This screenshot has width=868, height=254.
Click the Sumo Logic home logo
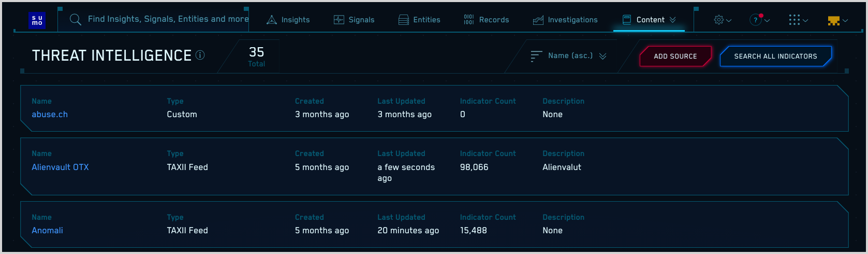tap(37, 20)
